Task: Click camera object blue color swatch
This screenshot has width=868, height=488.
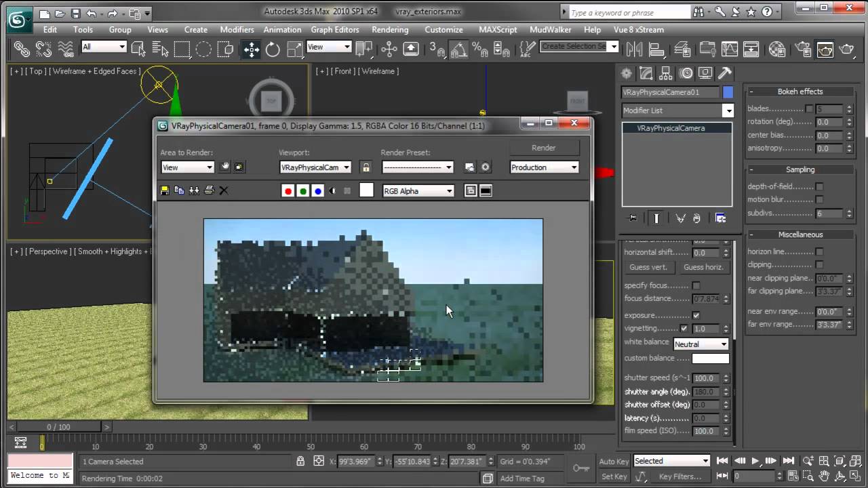Action: [728, 92]
